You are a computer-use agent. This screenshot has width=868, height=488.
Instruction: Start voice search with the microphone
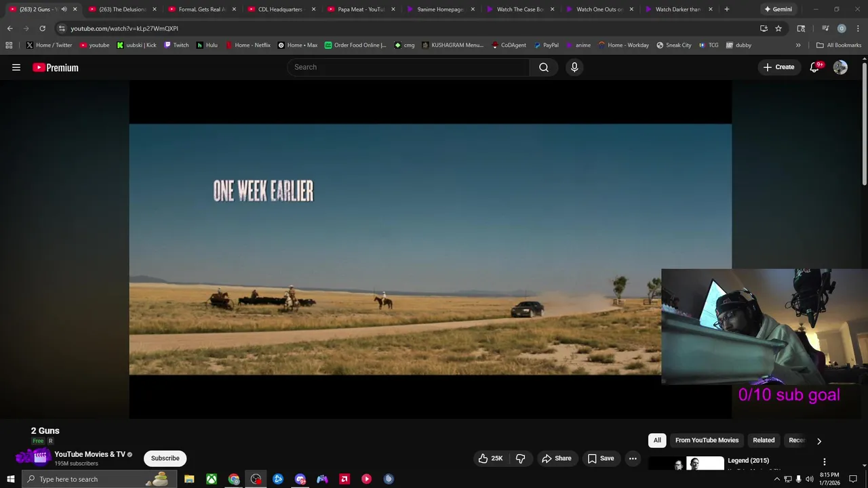click(574, 67)
